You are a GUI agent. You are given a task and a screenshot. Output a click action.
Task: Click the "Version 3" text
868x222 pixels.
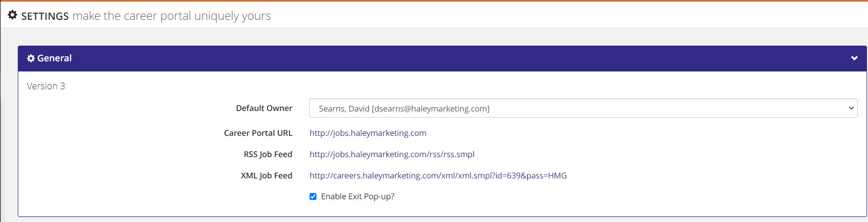(46, 86)
